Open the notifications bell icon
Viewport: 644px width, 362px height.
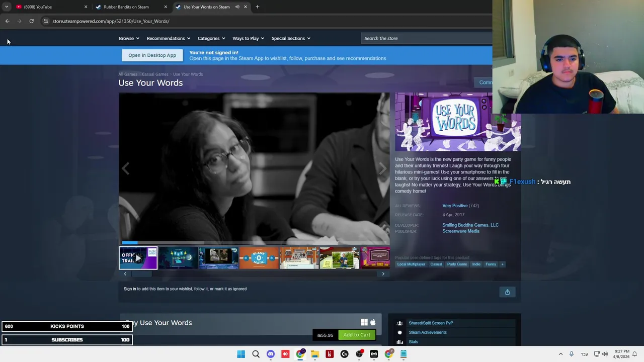tap(635, 354)
